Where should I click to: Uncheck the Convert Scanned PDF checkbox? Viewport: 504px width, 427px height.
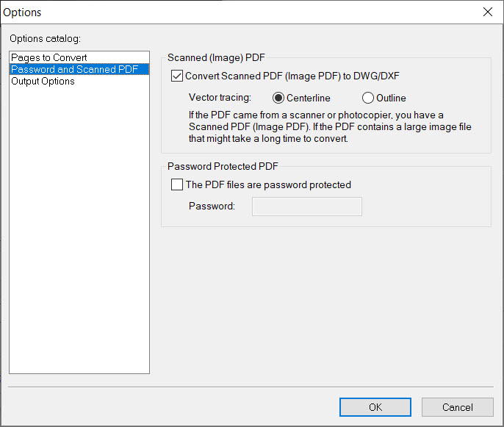[177, 76]
